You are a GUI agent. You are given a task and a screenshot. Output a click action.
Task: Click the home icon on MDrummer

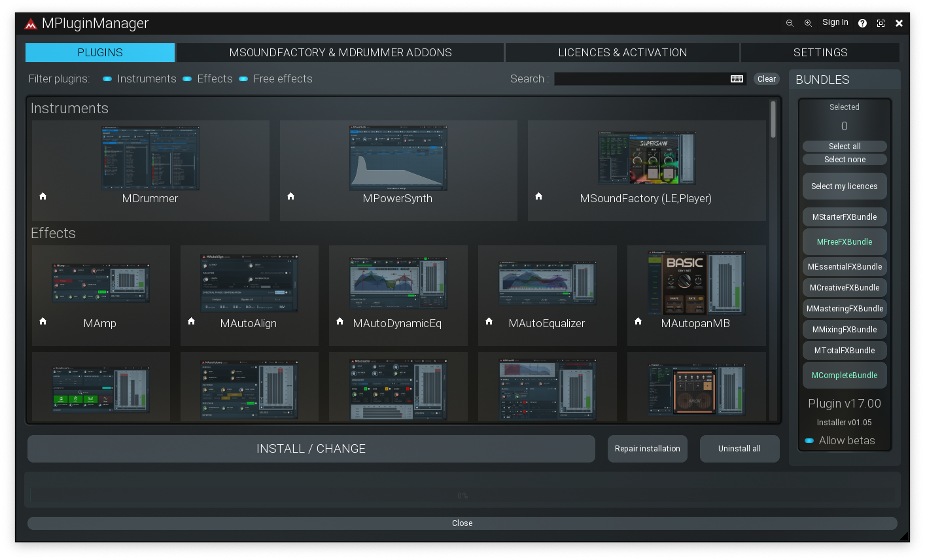(43, 196)
